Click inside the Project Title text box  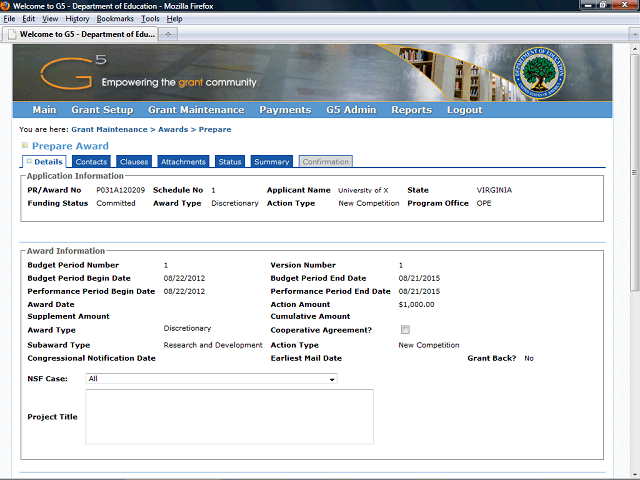click(x=229, y=416)
